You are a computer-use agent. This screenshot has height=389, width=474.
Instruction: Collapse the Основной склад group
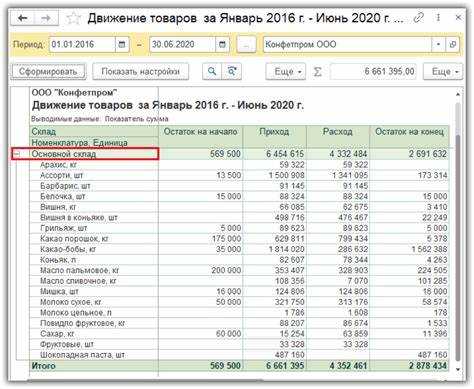click(16, 154)
